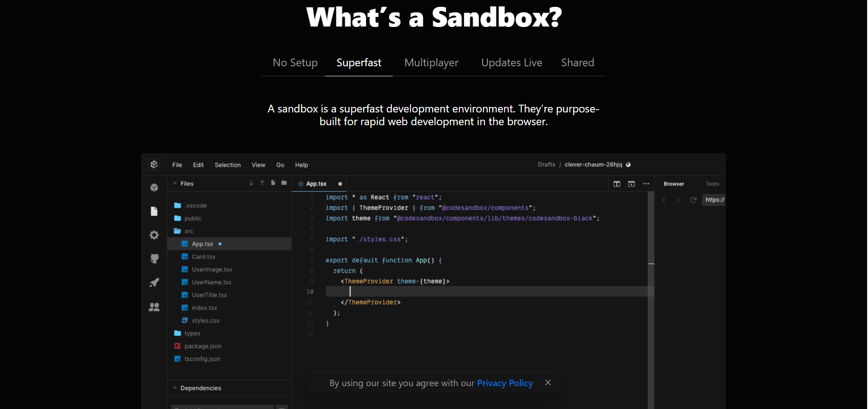868x409 pixels.
Task: Open the GitHub panel in sidebar
Action: click(x=154, y=259)
